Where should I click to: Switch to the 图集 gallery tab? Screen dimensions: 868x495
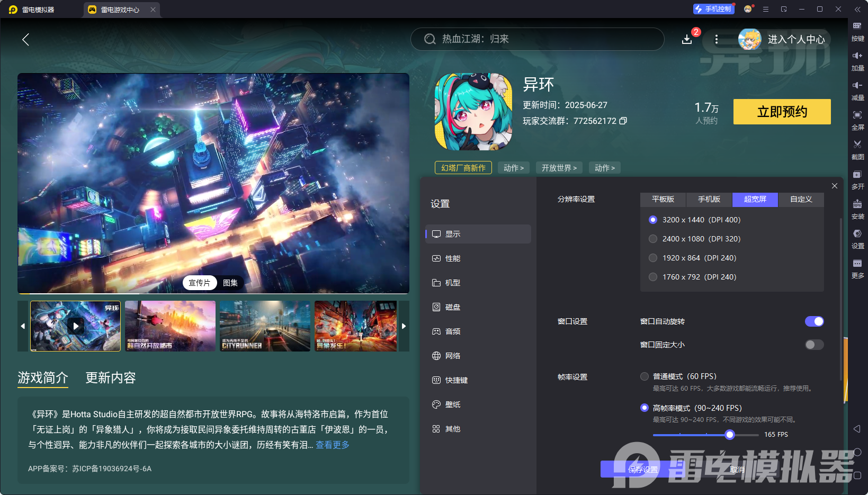pyautogui.click(x=230, y=283)
